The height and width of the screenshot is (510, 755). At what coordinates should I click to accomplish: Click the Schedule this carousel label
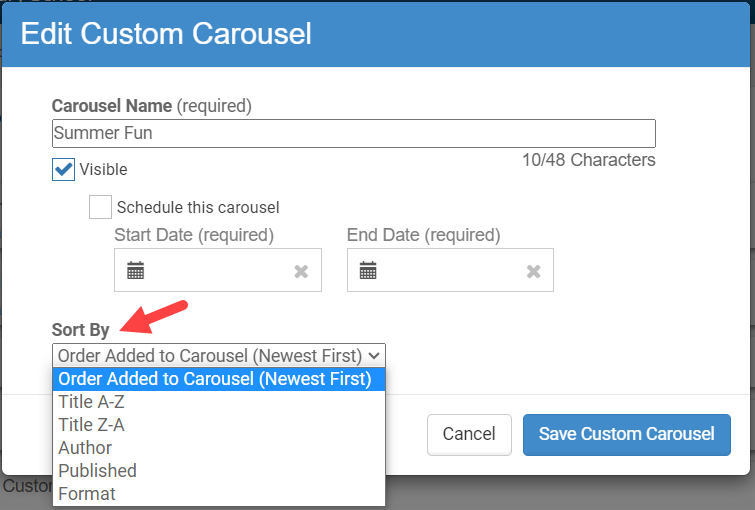coord(198,208)
